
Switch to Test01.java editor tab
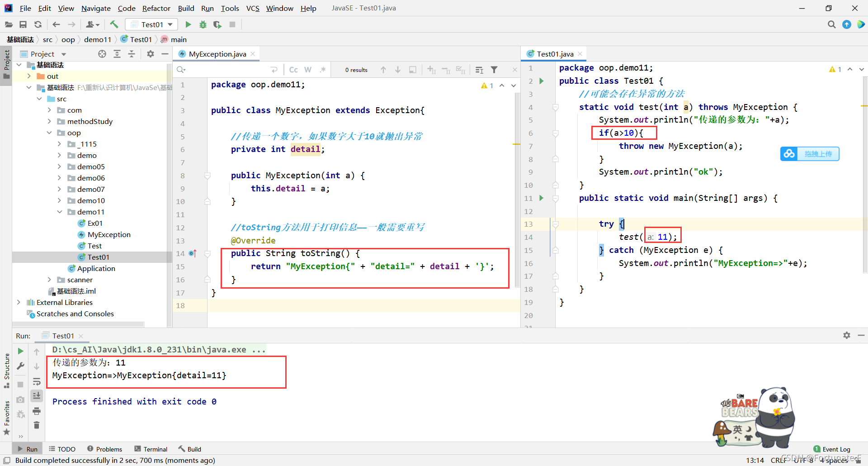(x=555, y=54)
